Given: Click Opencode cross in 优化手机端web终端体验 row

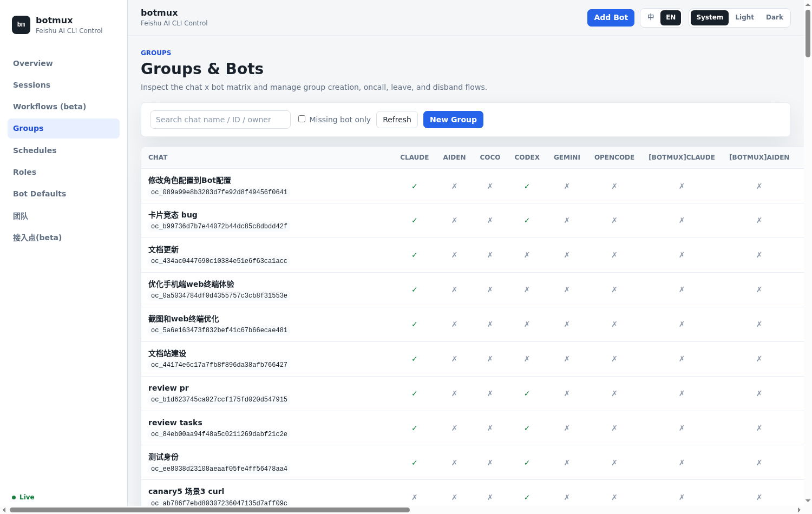Looking at the screenshot, I should 615,289.
